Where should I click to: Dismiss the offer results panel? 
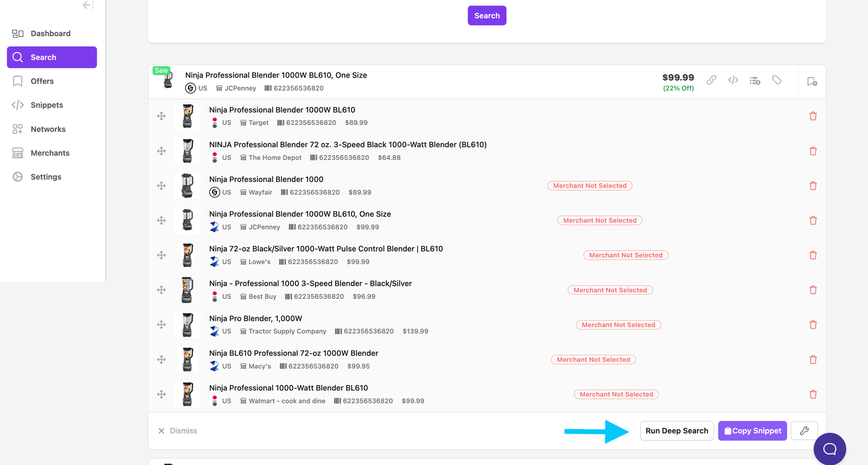click(x=178, y=431)
